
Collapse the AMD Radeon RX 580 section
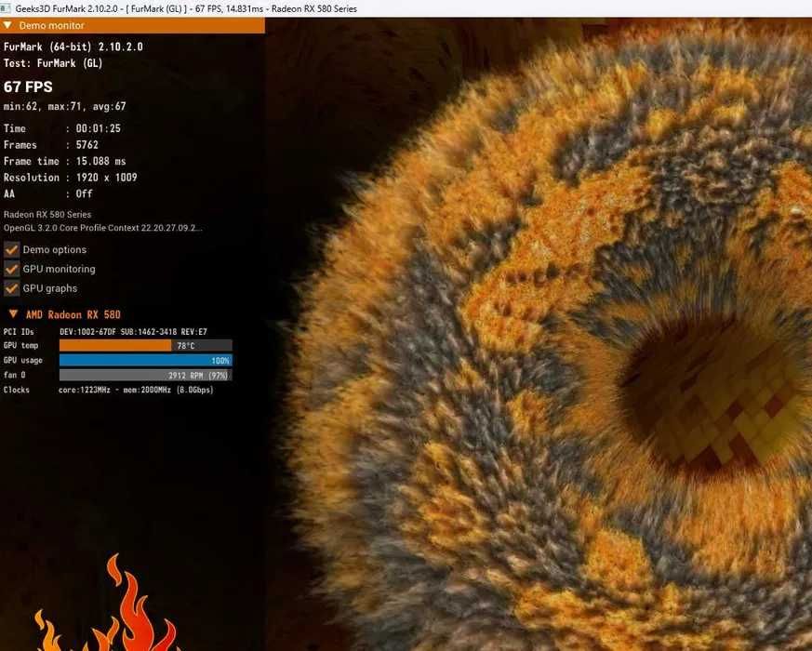pyautogui.click(x=13, y=313)
